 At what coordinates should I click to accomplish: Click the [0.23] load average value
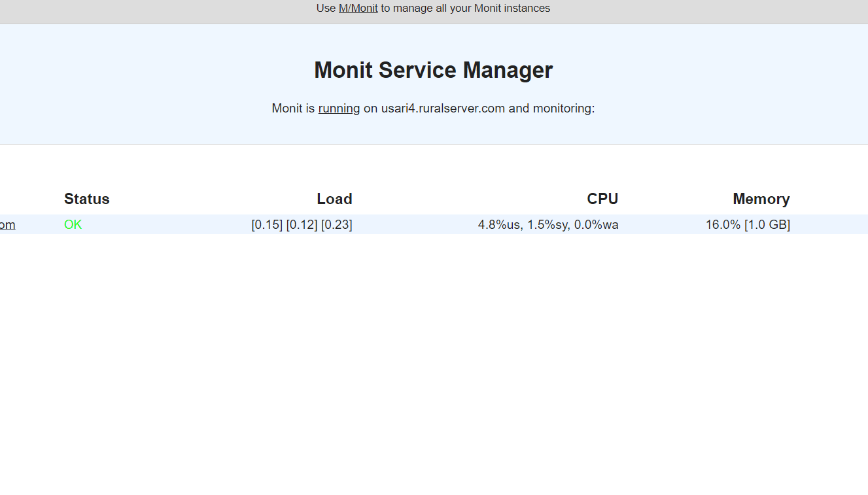pyautogui.click(x=336, y=225)
